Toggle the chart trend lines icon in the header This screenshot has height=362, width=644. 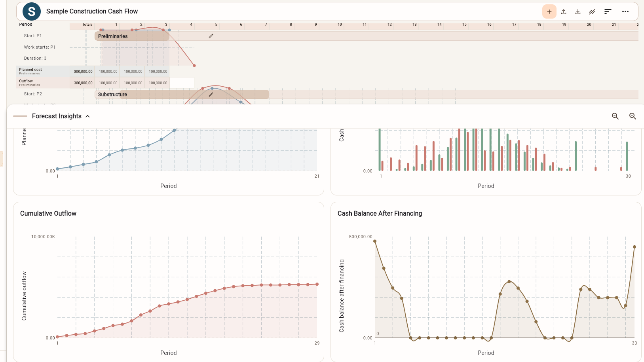(592, 11)
